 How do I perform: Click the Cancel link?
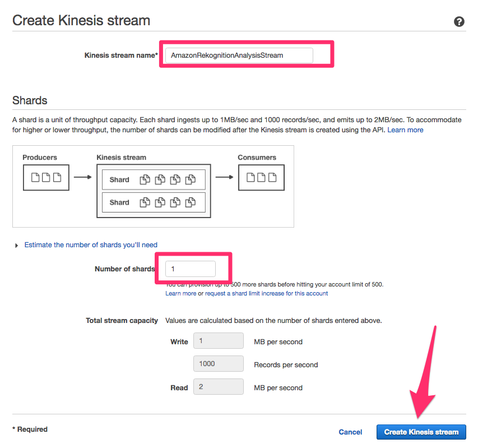(350, 432)
